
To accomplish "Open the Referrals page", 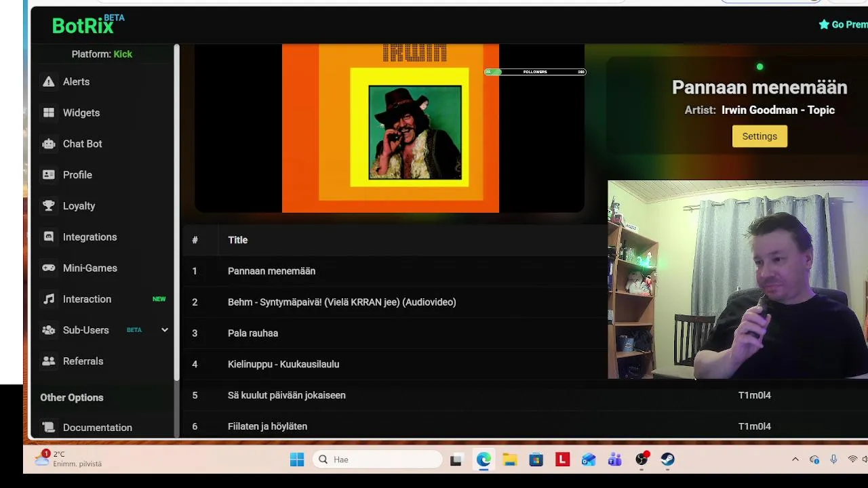I will 83,361.
